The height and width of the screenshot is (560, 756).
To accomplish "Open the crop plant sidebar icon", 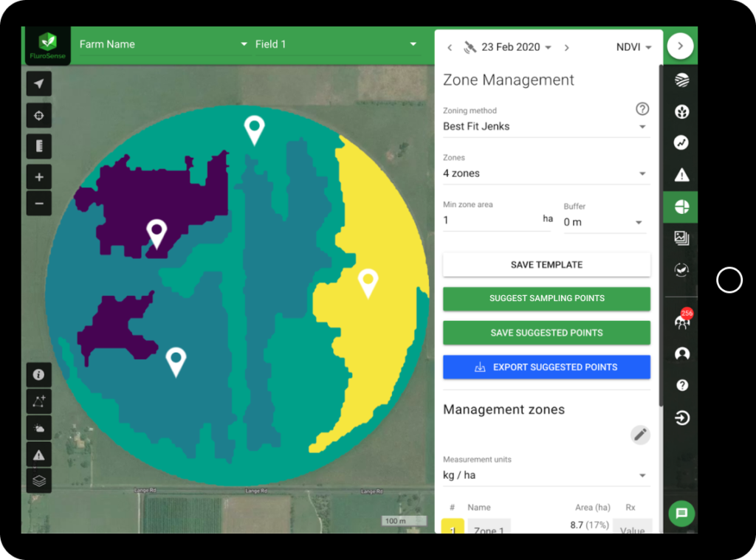I will pyautogui.click(x=681, y=112).
